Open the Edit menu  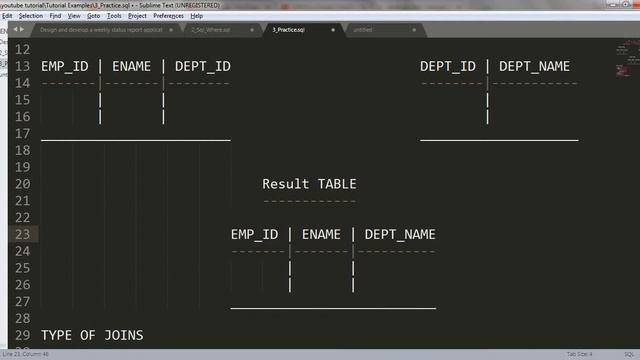tap(7, 16)
